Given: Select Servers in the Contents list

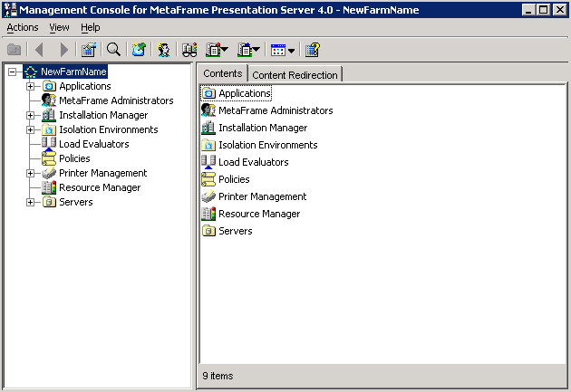Looking at the screenshot, I should click(236, 231).
